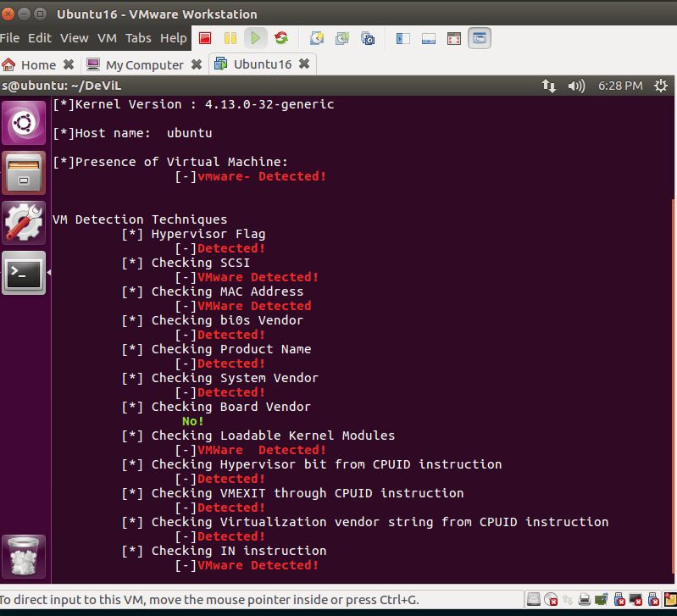Screen dimensions: 677x616
Task: Click the CD/DVD drive status icon
Action: click(x=551, y=599)
